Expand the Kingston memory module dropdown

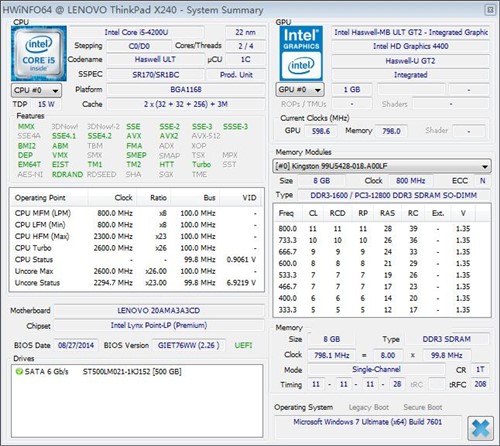[x=382, y=166]
